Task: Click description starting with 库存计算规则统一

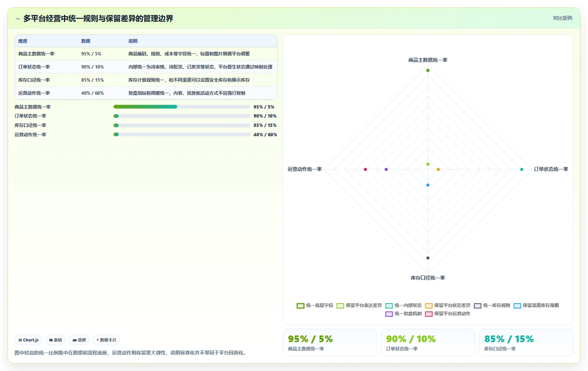Action: pos(189,80)
